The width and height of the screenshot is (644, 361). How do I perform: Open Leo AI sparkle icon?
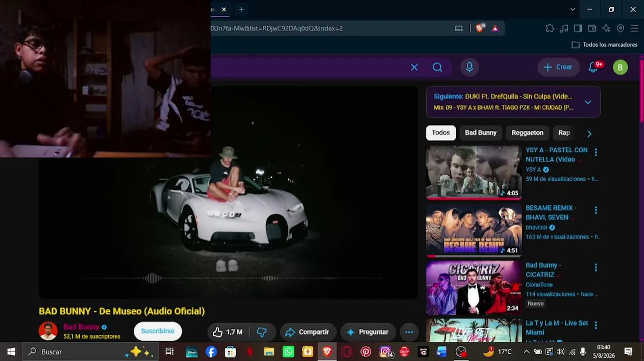coord(606,28)
